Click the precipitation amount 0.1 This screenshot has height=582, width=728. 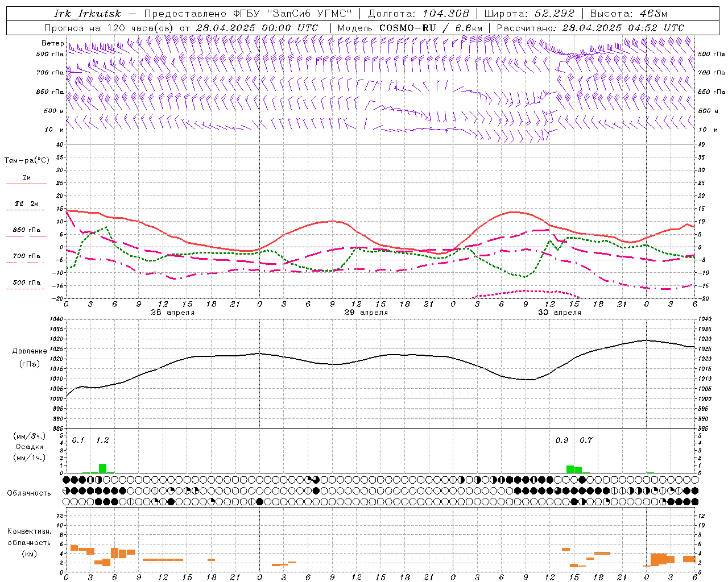tap(78, 440)
